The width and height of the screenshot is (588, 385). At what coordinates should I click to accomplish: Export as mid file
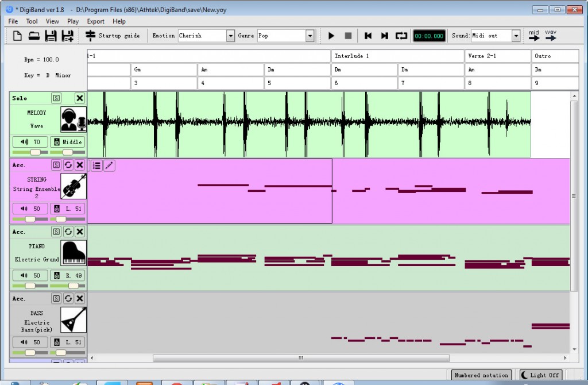click(x=533, y=35)
